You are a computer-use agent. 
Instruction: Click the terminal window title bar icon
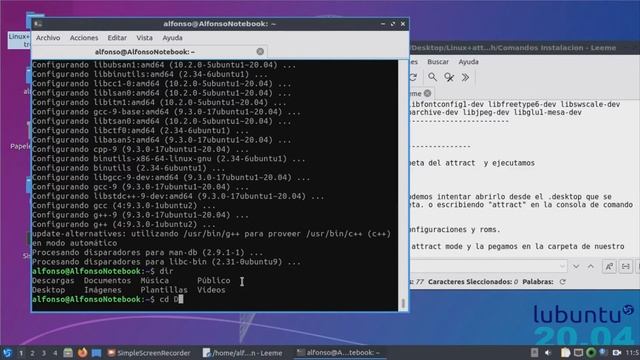coord(38,24)
